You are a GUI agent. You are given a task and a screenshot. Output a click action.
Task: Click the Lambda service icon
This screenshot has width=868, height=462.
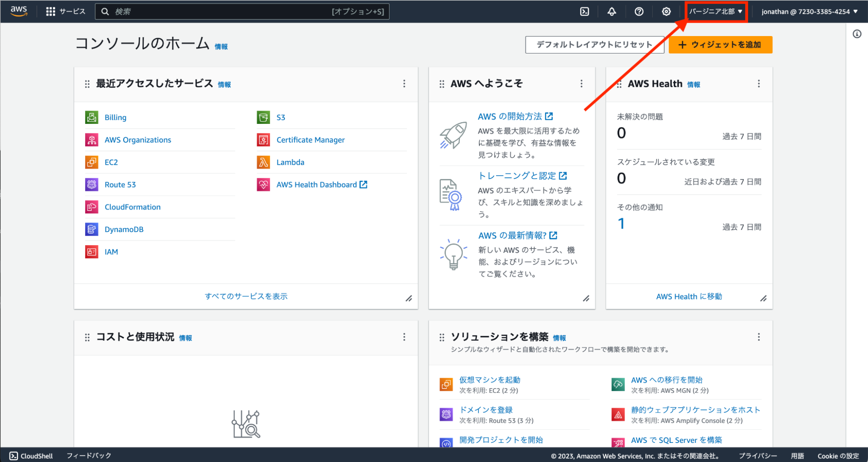pos(263,162)
